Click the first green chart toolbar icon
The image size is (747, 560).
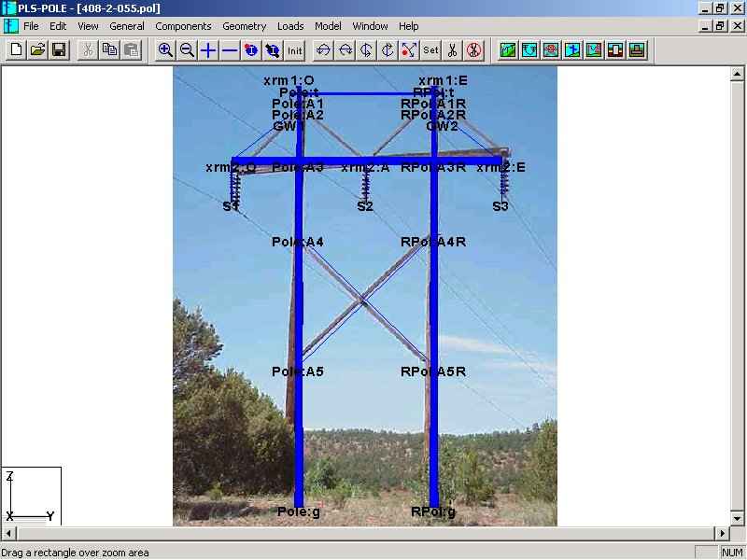(508, 50)
